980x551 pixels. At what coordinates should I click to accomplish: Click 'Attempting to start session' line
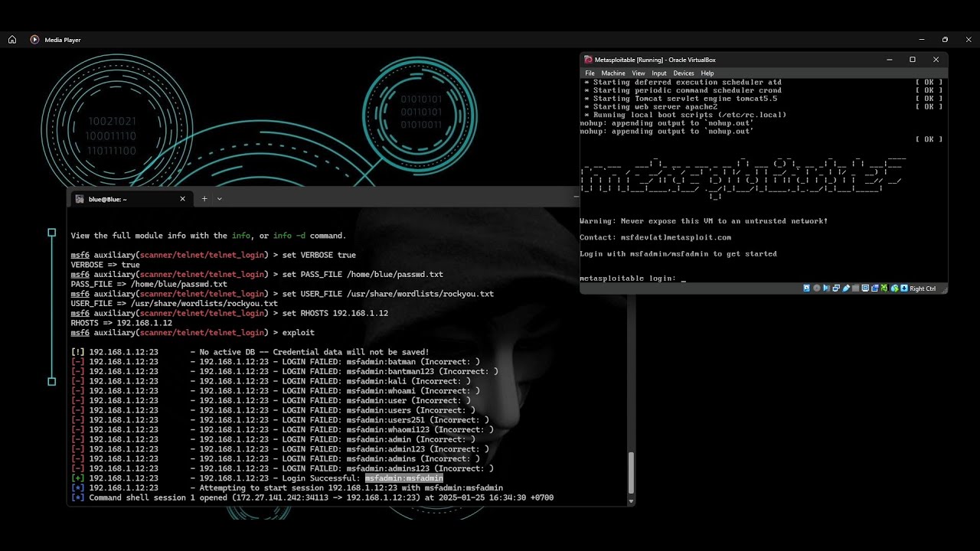click(x=286, y=488)
